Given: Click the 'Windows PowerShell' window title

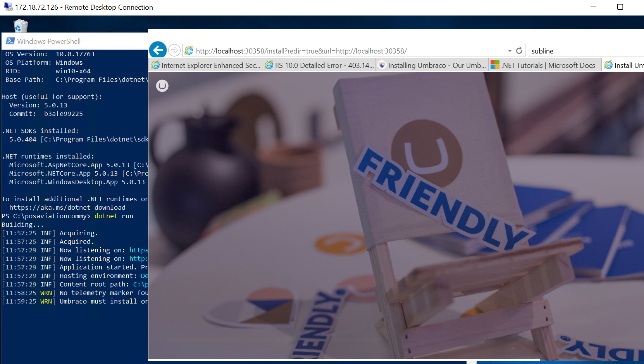Looking at the screenshot, I should tap(49, 41).
